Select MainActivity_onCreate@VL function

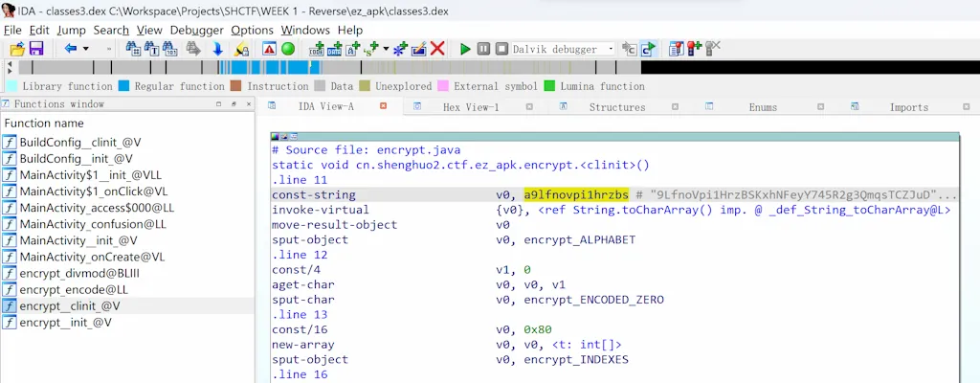92,257
